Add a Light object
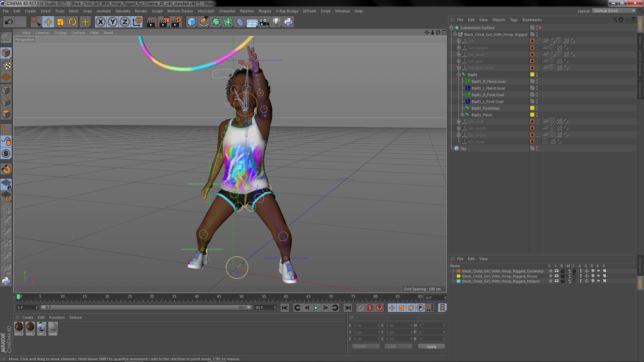Image resolution: width=644 pixels, height=362 pixels. pos(276,22)
